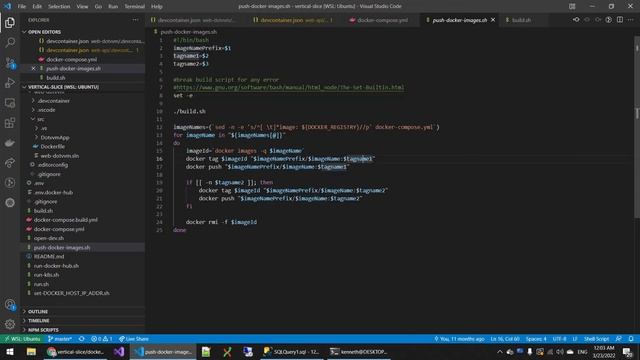Open the kenneth@DESKTOP terminal taskbar item
640x360 pixels.
(x=358, y=351)
